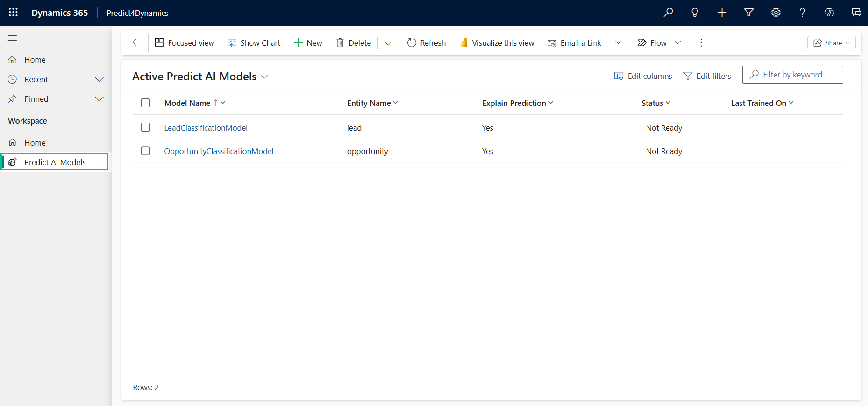Open the Flow dropdown chevron
Image resolution: width=868 pixels, height=406 pixels.
point(678,43)
